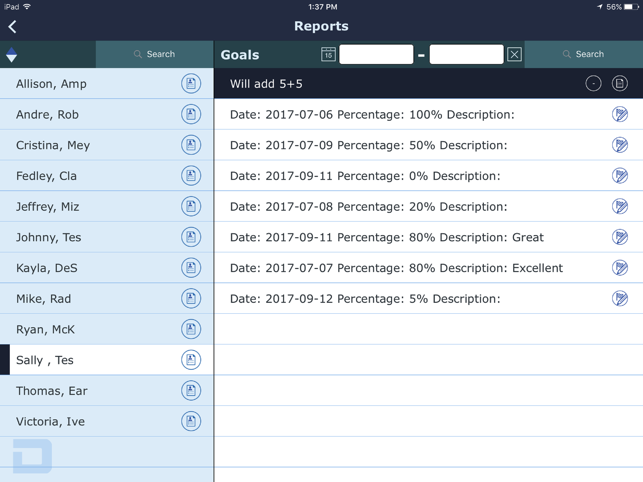Open the report icon for Allison, Amp
The width and height of the screenshot is (643, 482).
point(191,84)
